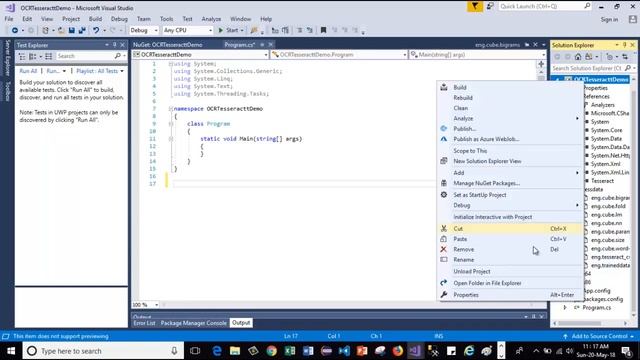Click the Save icon in toolbar

click(x=71, y=30)
